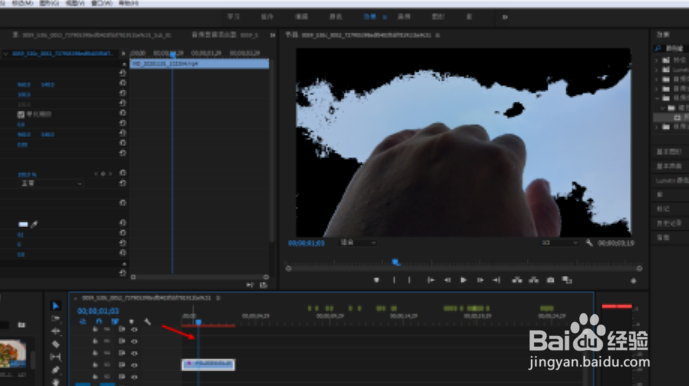Toggle Uniform Scale checkbox
Image resolution: width=689 pixels, height=386 pixels.
pyautogui.click(x=21, y=114)
